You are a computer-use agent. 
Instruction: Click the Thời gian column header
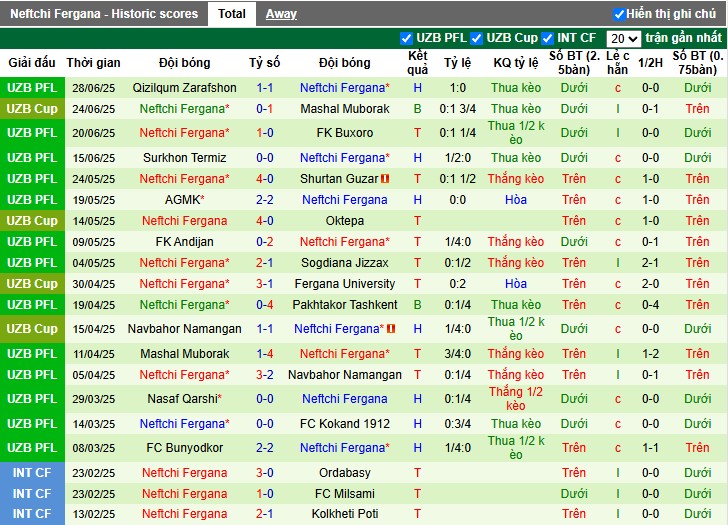pos(93,63)
